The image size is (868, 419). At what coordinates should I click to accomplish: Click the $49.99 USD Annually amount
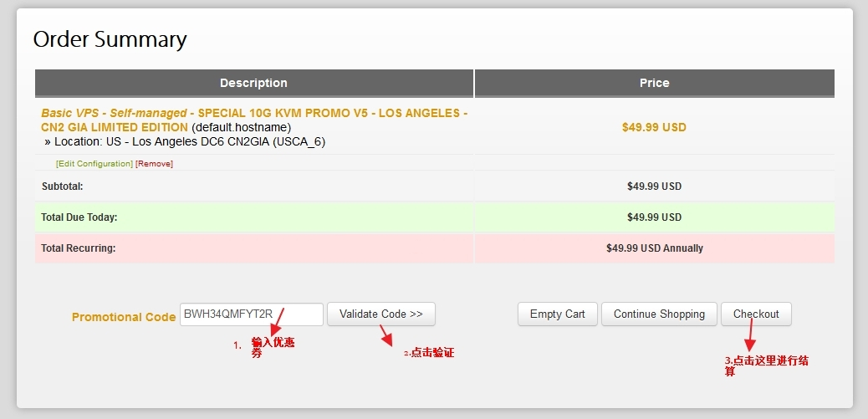(x=654, y=248)
